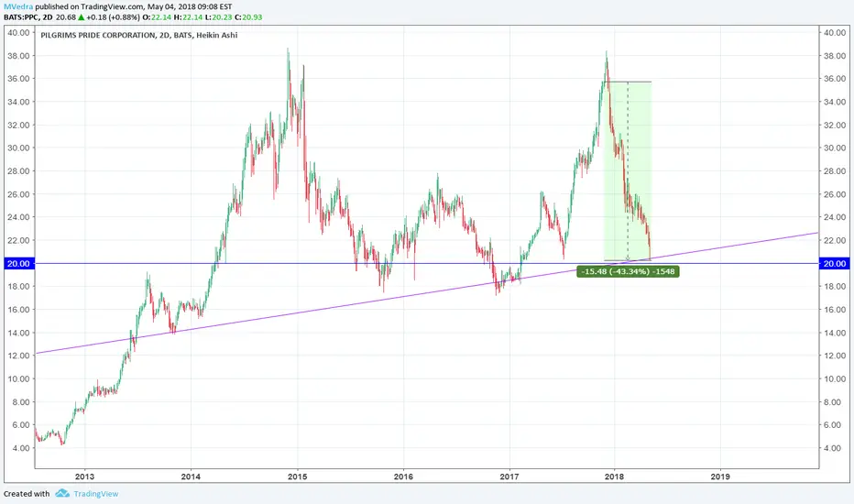854x504 pixels.
Task: Click the 26.00 label on the left price axis
Action: (x=18, y=194)
